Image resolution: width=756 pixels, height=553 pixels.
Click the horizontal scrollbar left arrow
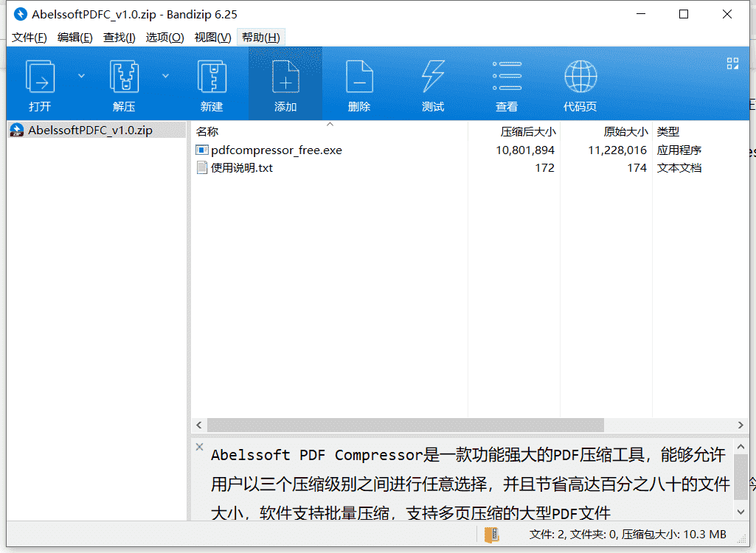point(198,425)
